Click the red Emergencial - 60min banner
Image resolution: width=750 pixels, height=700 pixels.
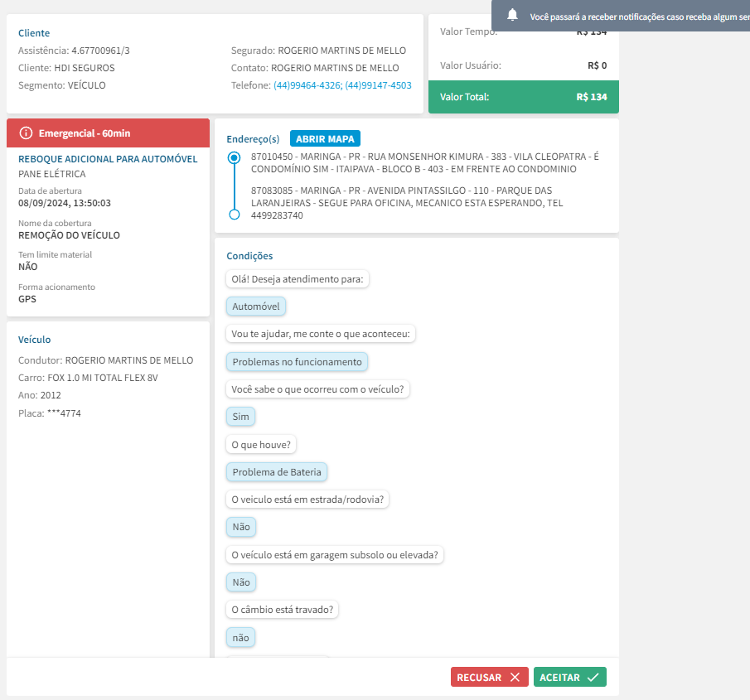[108, 133]
